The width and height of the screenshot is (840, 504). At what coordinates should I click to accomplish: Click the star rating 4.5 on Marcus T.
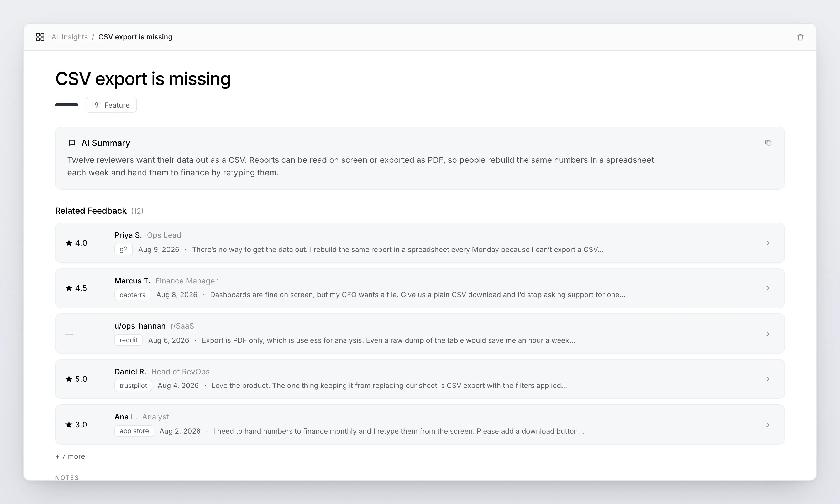[x=76, y=288]
